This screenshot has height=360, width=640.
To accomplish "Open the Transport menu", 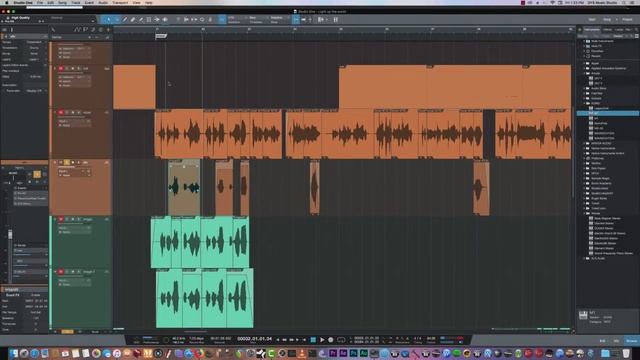I will pos(120,2).
